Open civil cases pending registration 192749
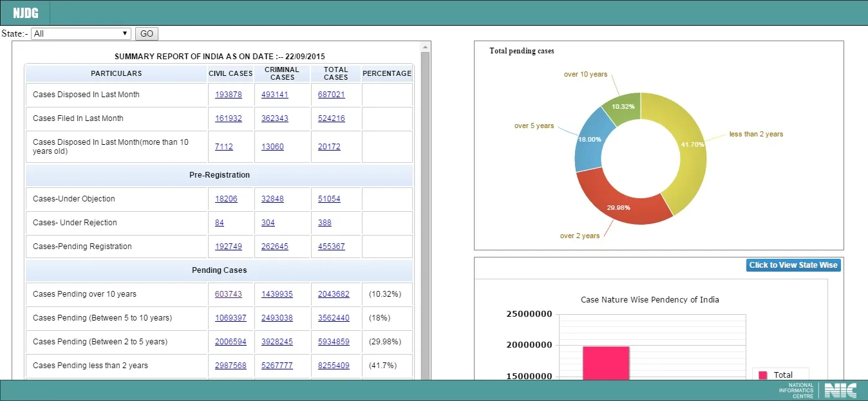The width and height of the screenshot is (868, 401). 229,247
